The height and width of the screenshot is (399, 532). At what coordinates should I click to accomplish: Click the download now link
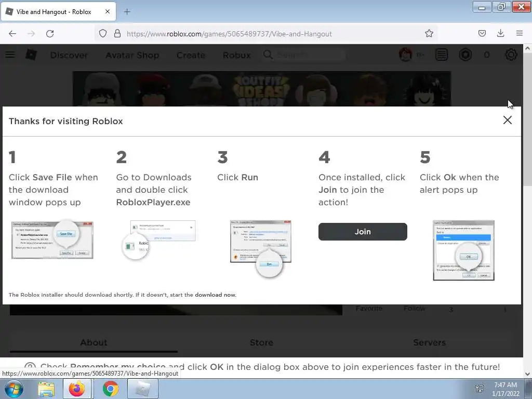215,295
